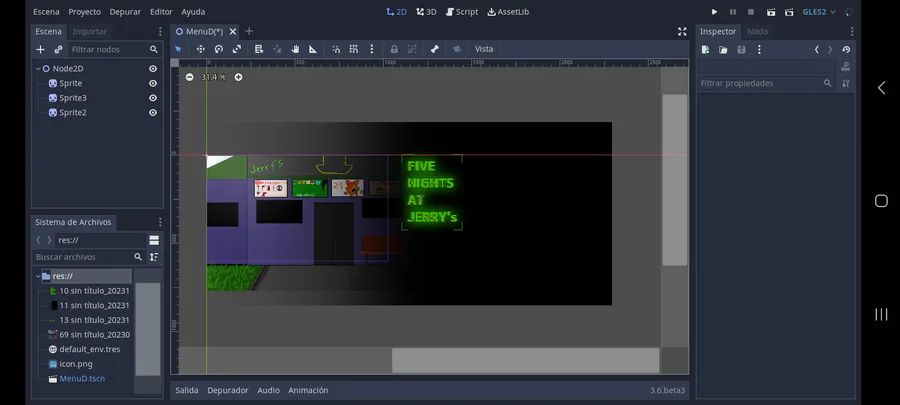
Task: Open the Depurar menu
Action: pyautogui.click(x=125, y=11)
